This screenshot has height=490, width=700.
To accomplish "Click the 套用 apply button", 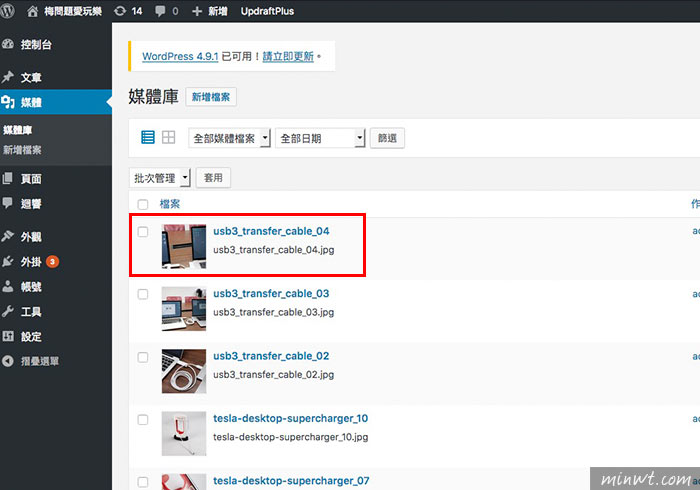I will [x=213, y=178].
